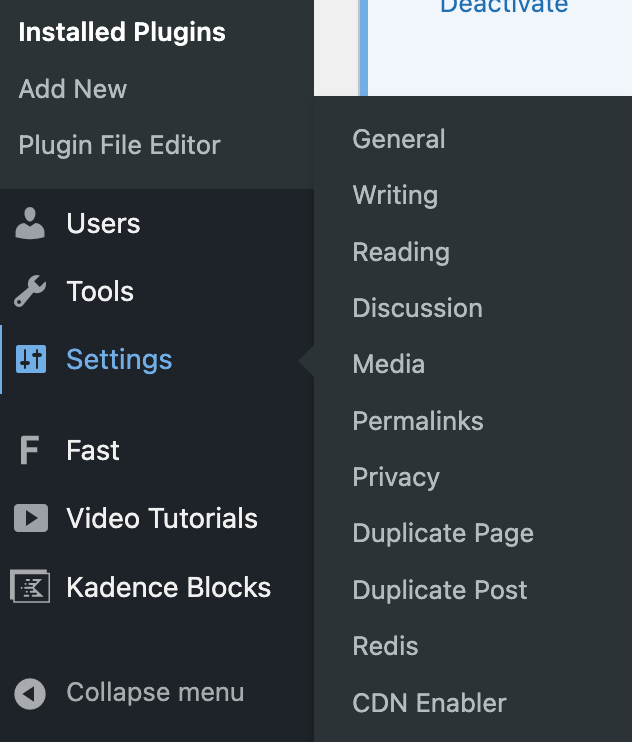Click the Collapse menu arrow icon
Image resolution: width=632 pixels, height=742 pixels.
(30, 694)
